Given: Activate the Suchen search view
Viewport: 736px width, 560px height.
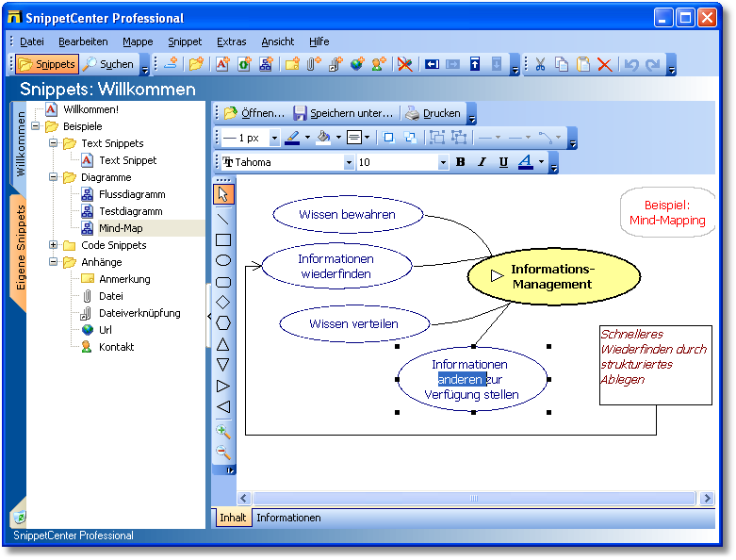Looking at the screenshot, I should tap(109, 64).
